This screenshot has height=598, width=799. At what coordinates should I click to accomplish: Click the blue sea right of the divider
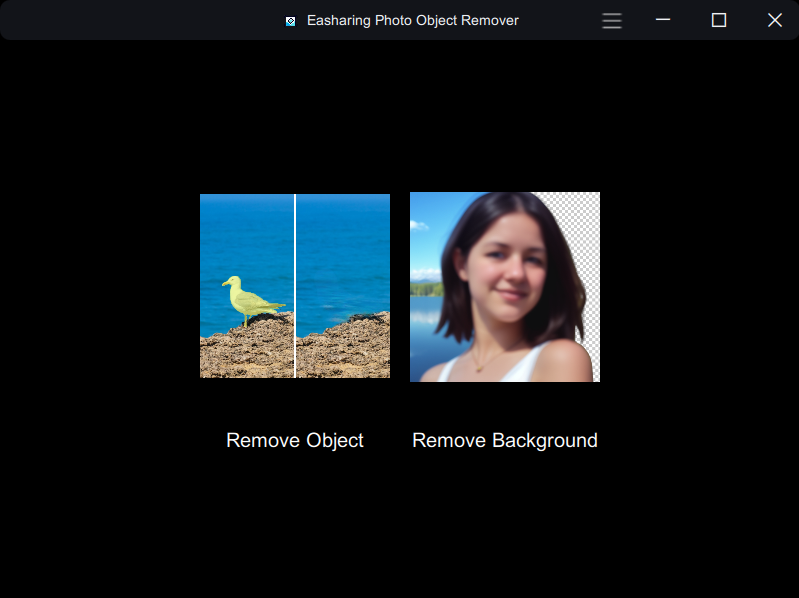345,250
